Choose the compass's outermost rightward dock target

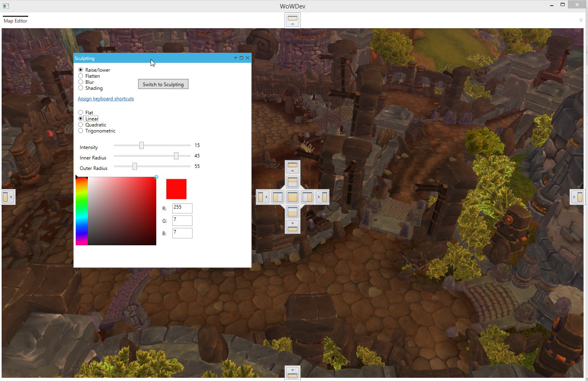tap(322, 197)
